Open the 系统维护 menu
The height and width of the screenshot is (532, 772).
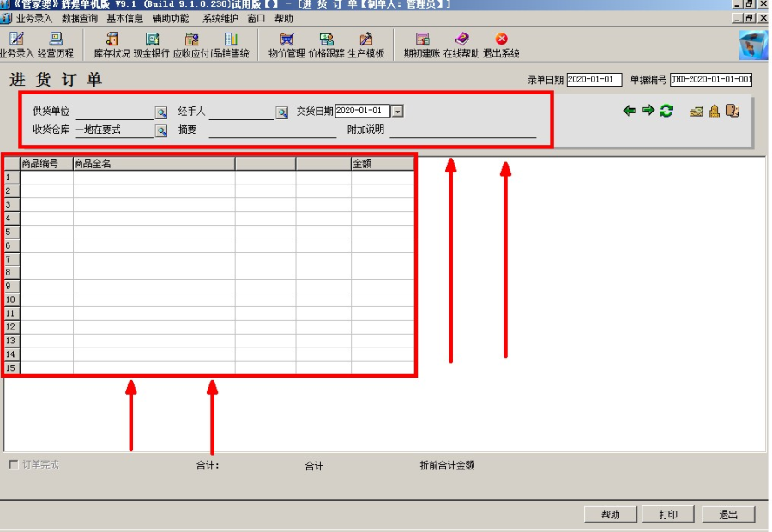(x=220, y=18)
